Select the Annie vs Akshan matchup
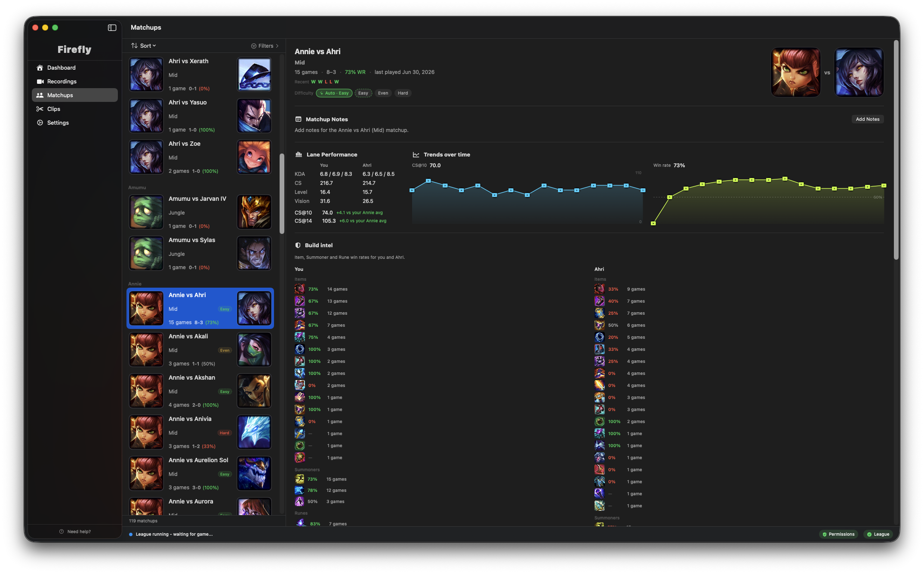 pyautogui.click(x=200, y=391)
